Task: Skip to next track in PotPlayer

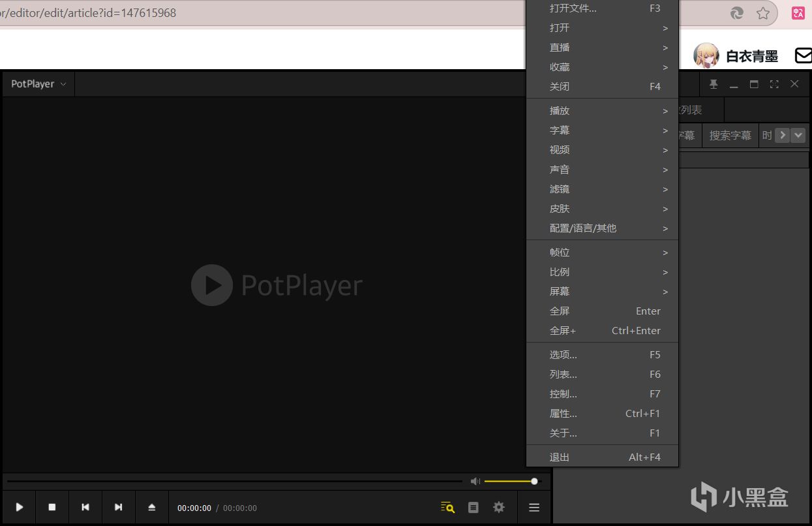Action: point(119,507)
